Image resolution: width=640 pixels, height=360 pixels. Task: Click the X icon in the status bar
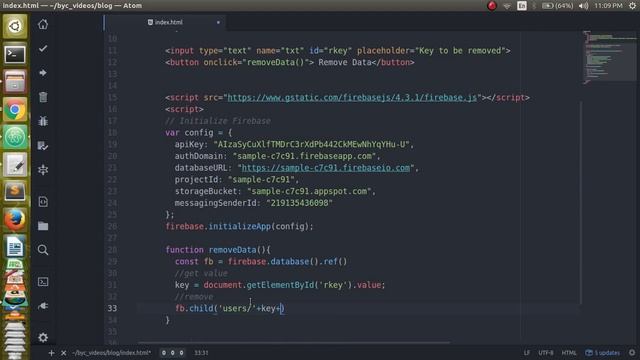pyautogui.click(x=64, y=353)
